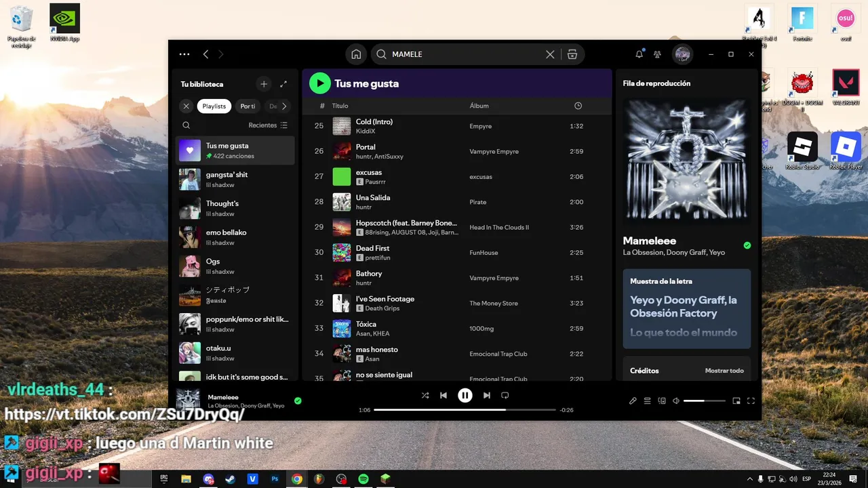The image size is (868, 488).
Task: Open Steam from the taskbar
Action: 231,479
